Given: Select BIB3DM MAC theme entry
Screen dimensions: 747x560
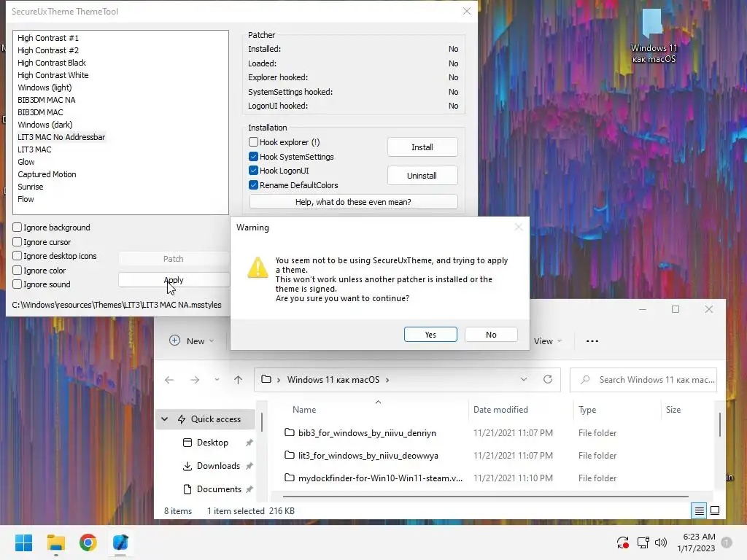Looking at the screenshot, I should pyautogui.click(x=41, y=112).
